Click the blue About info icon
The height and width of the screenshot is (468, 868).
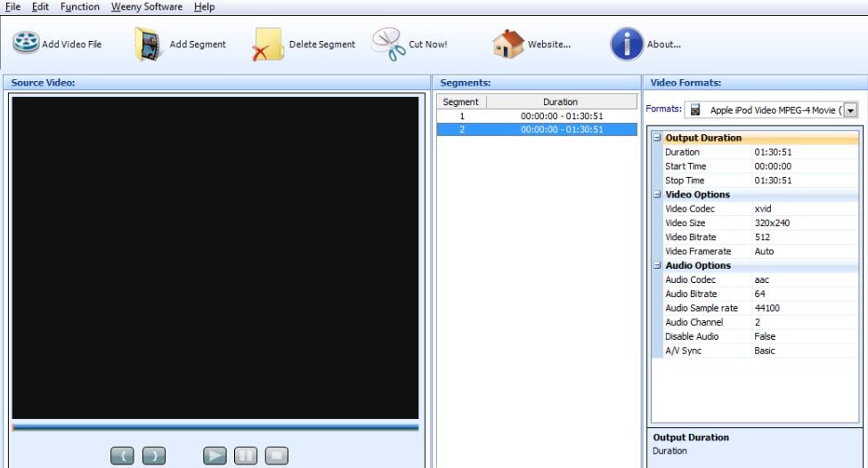click(x=627, y=44)
